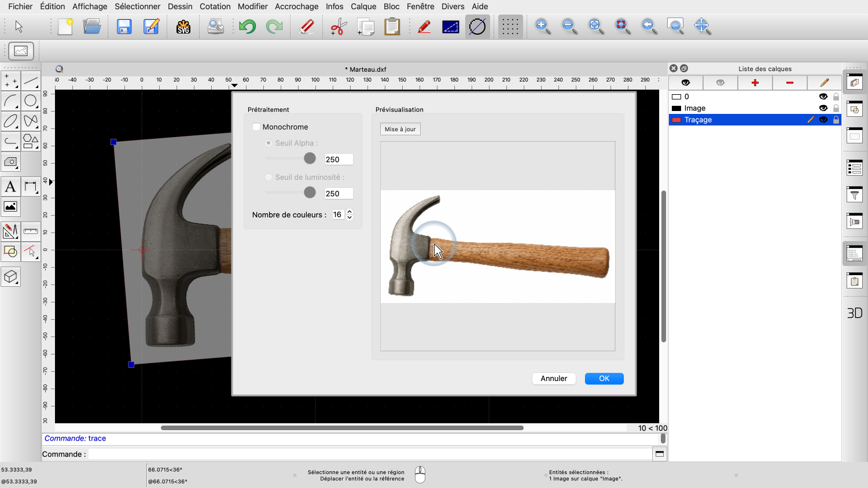Click the zoom in magnifier icon
The height and width of the screenshot is (488, 868).
pyautogui.click(x=542, y=27)
